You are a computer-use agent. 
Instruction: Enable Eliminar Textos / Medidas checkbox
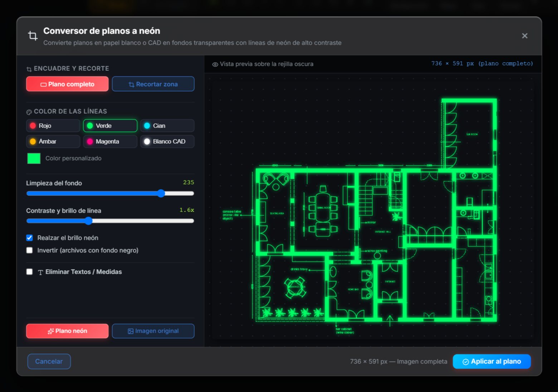click(x=30, y=272)
